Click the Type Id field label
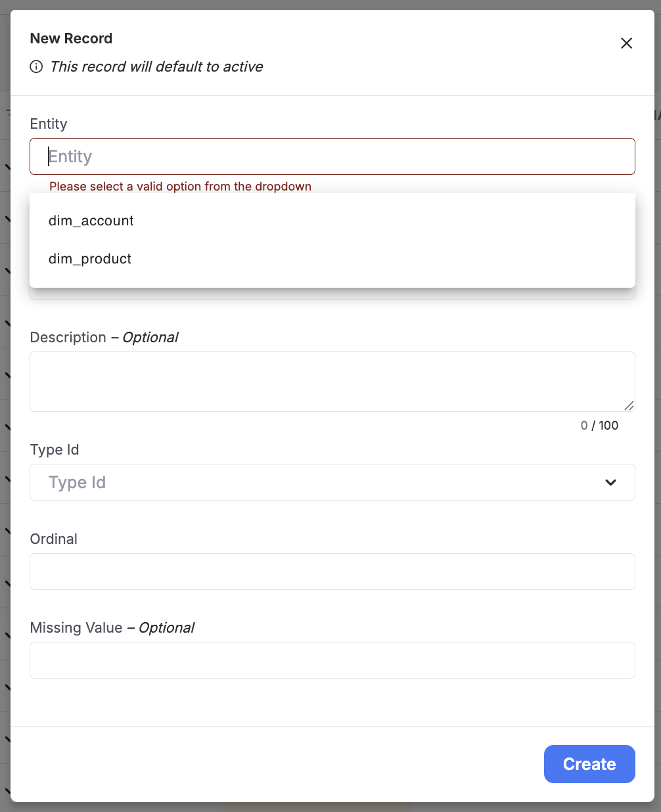The height and width of the screenshot is (812, 661). pos(55,450)
